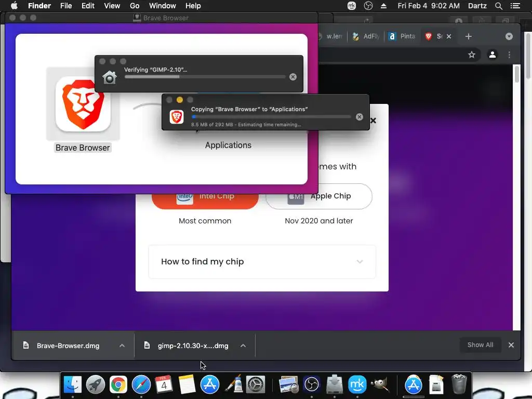The width and height of the screenshot is (532, 399).
Task: Open the mk app icon in Dock
Action: point(357,385)
